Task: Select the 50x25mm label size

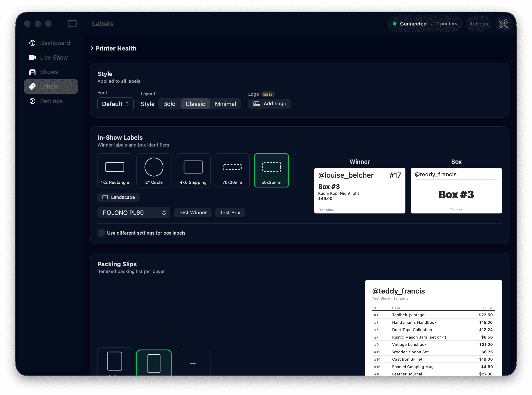Action: pos(271,170)
